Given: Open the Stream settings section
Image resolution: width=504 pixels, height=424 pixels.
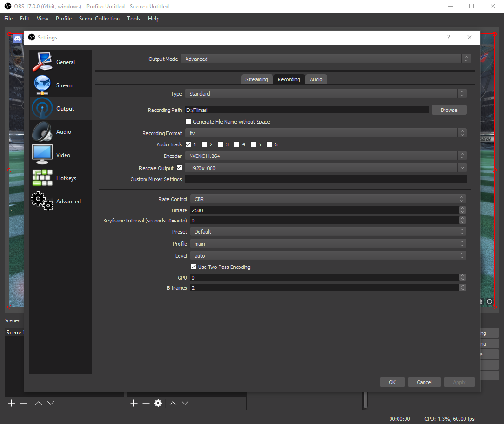Looking at the screenshot, I should (x=60, y=85).
